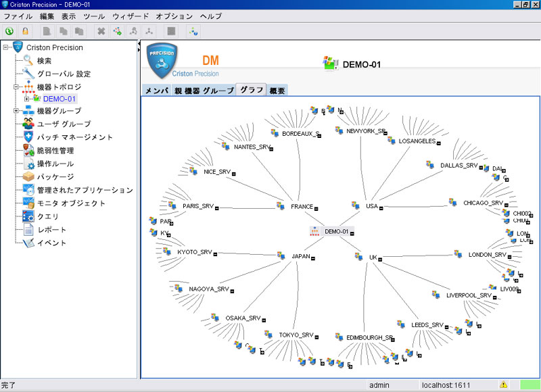Collapse the 機器トポロジ tree branch
The width and height of the screenshot is (541, 392).
point(16,87)
